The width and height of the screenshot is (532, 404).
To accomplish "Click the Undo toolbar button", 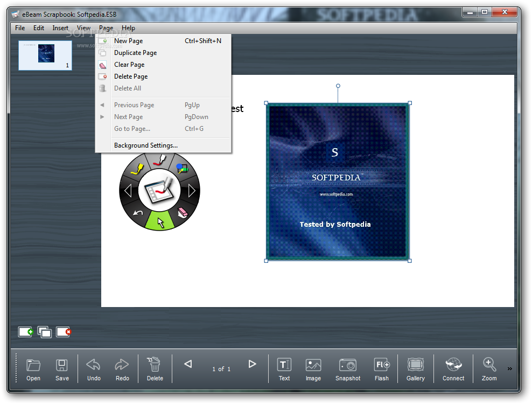I will click(94, 370).
